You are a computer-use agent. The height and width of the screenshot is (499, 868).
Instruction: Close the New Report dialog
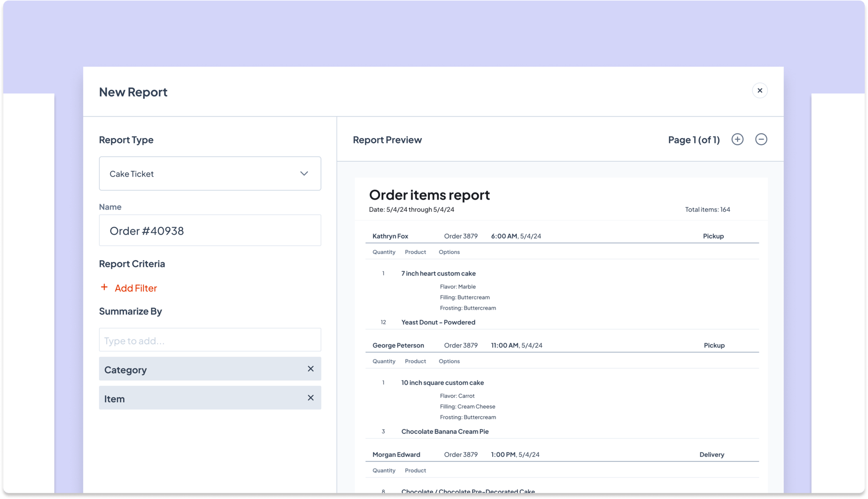tap(759, 91)
